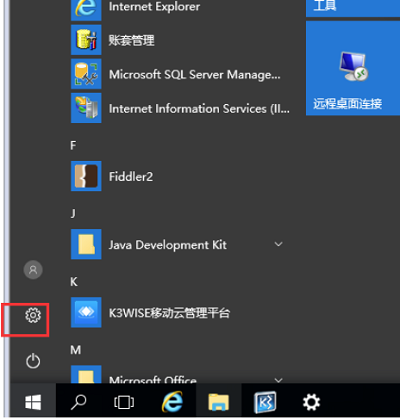Click Windows Start button on taskbar
This screenshot has width=400, height=420.
pos(33,402)
